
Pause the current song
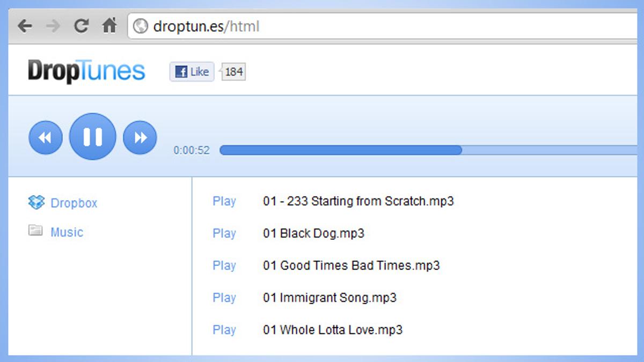[x=93, y=136]
